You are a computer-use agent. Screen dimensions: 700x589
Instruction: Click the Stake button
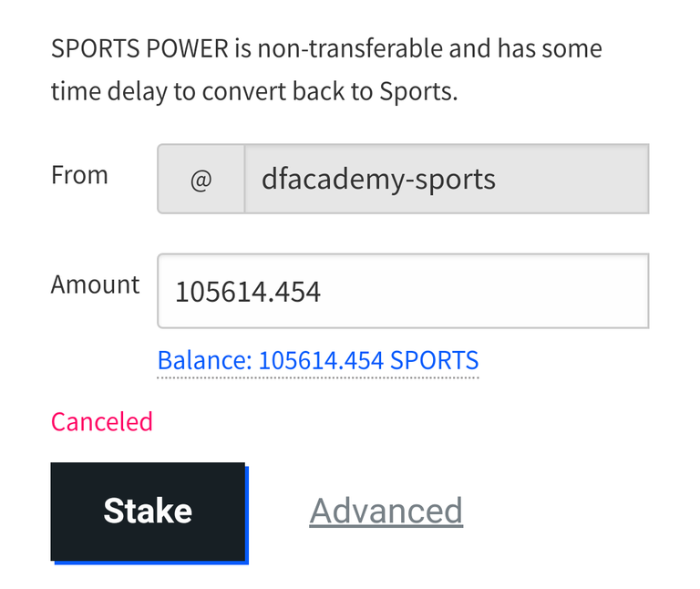[148, 511]
